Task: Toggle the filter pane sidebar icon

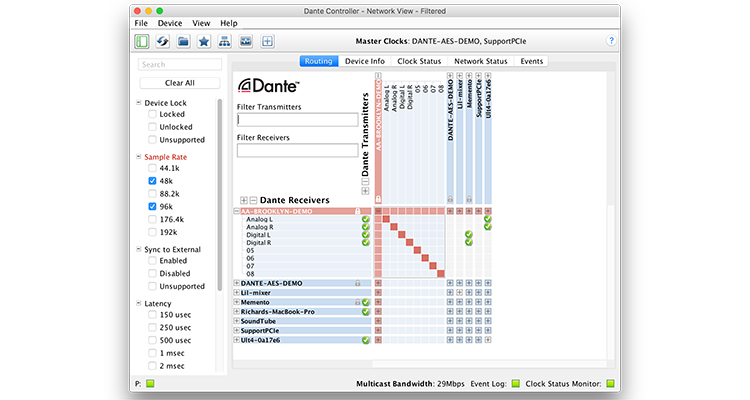Action: (142, 41)
